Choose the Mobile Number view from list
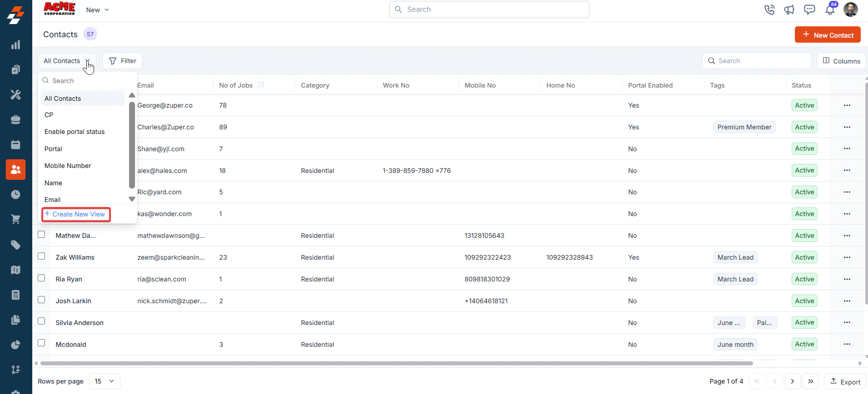 click(x=68, y=166)
